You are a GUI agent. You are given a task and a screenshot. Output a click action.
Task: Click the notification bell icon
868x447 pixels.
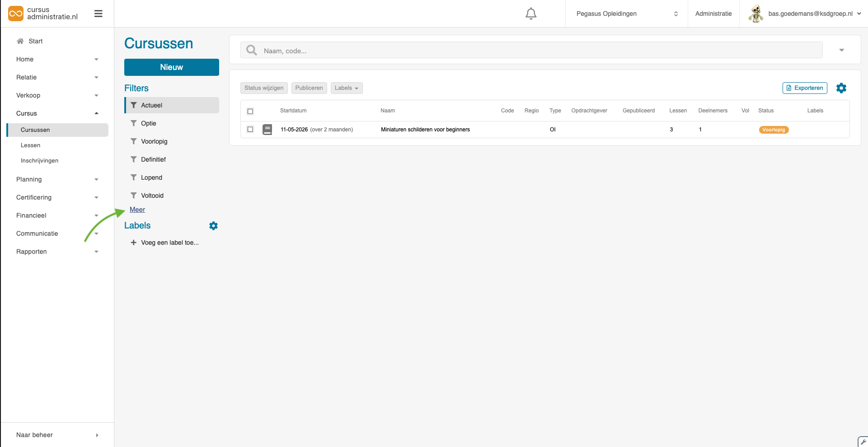click(x=531, y=14)
